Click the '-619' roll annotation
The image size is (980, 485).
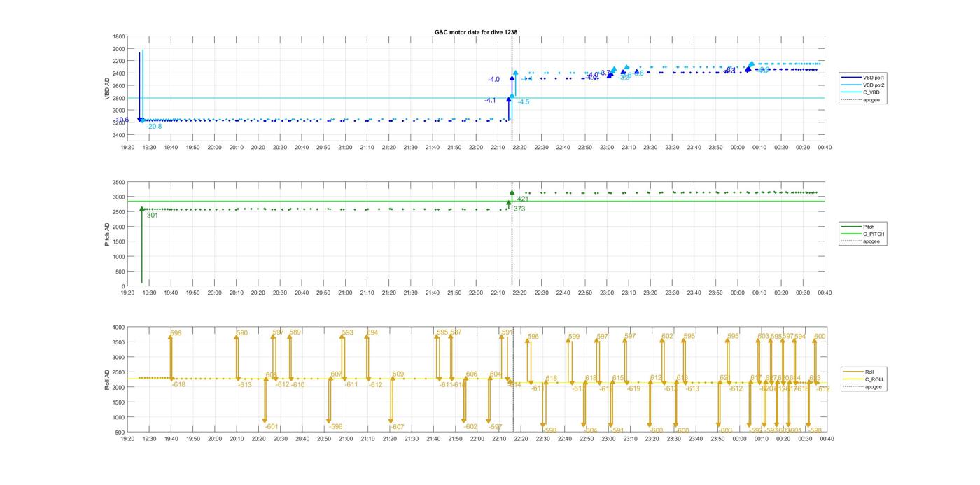point(633,389)
